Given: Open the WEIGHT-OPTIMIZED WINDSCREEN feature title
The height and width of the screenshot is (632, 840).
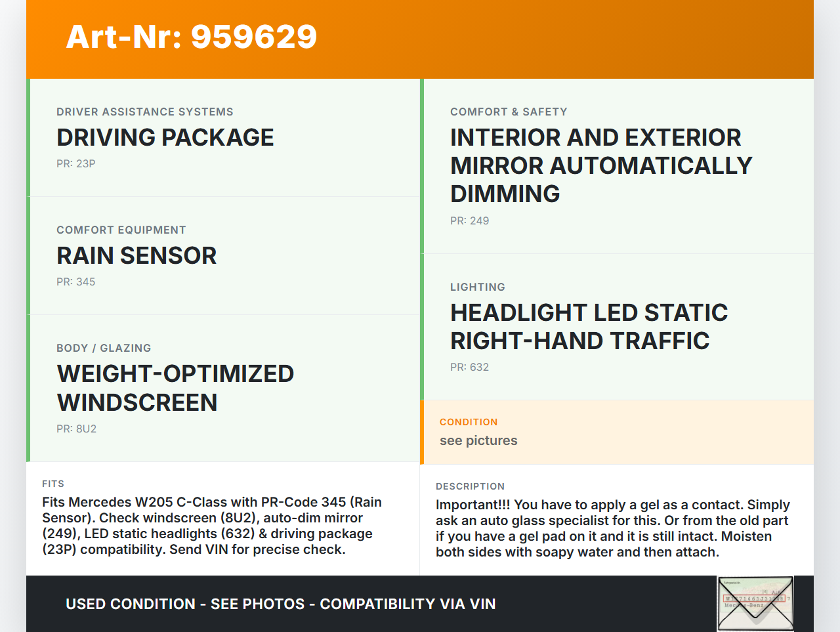Looking at the screenshot, I should pyautogui.click(x=175, y=388).
